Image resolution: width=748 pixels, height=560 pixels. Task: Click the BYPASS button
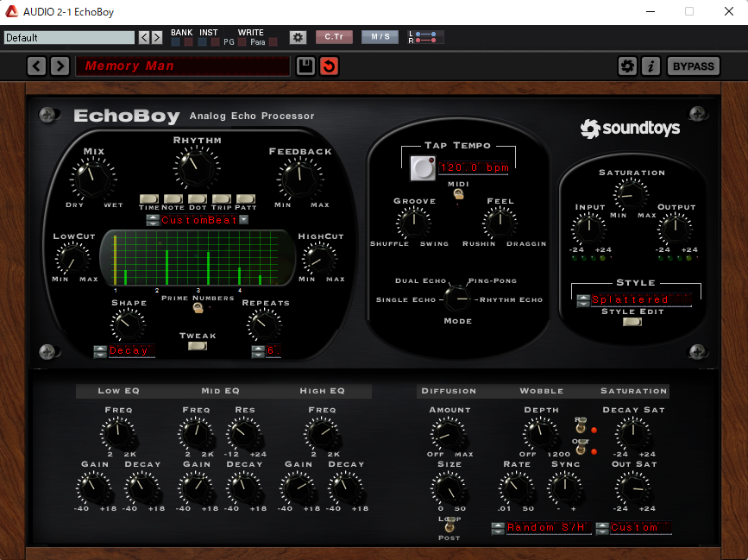[694, 66]
